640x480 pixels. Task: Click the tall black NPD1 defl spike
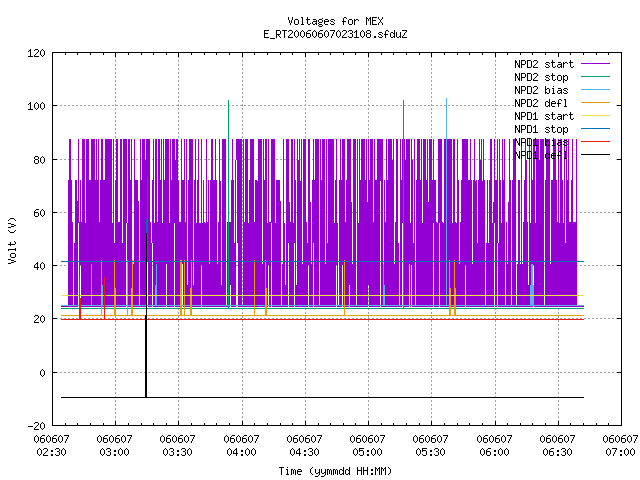pyautogui.click(x=146, y=315)
